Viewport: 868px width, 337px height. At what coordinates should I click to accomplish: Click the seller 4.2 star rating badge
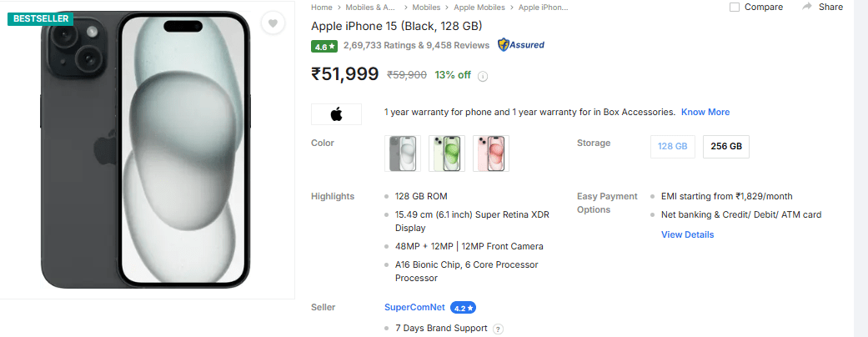pos(463,308)
